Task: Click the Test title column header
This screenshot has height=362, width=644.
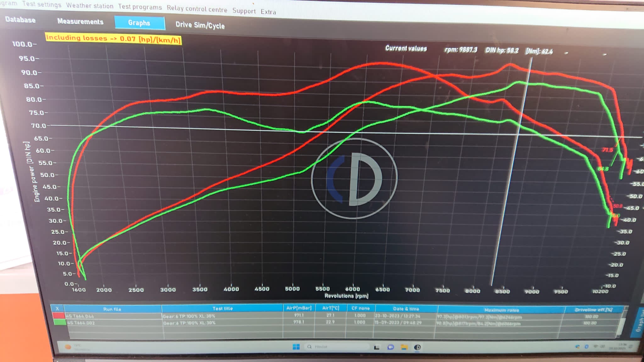Action: (222, 308)
